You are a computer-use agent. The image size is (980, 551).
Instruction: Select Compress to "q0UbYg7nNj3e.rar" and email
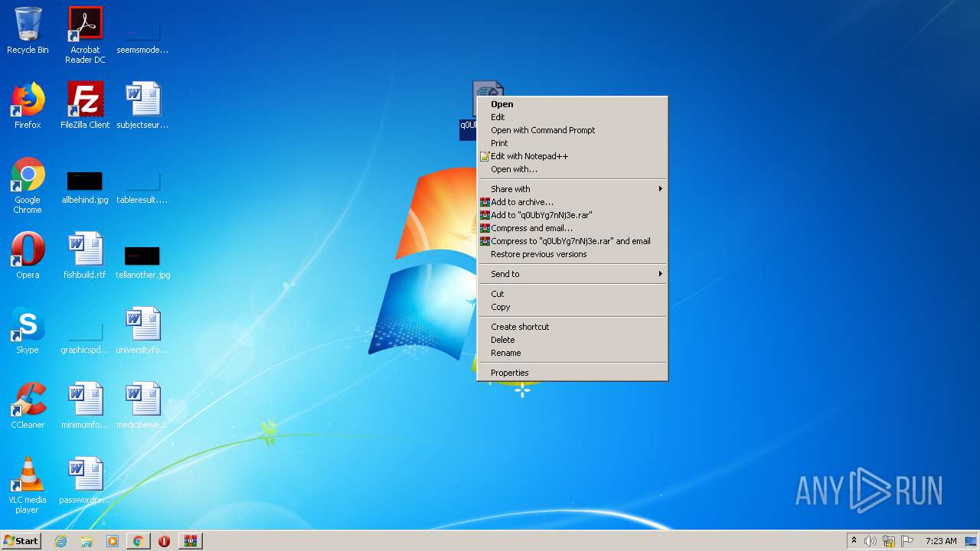pyautogui.click(x=572, y=241)
